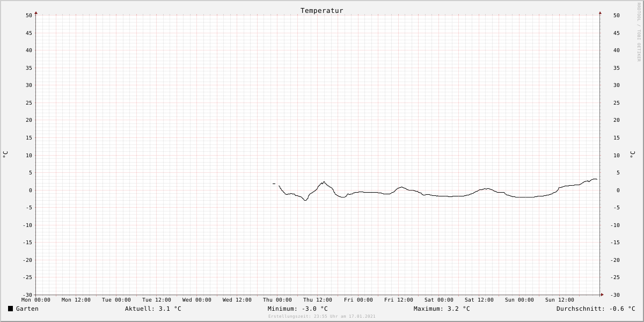Image resolution: width=644 pixels, height=322 pixels.
Task: Click the '50' label on the left axis
Action: (29, 16)
